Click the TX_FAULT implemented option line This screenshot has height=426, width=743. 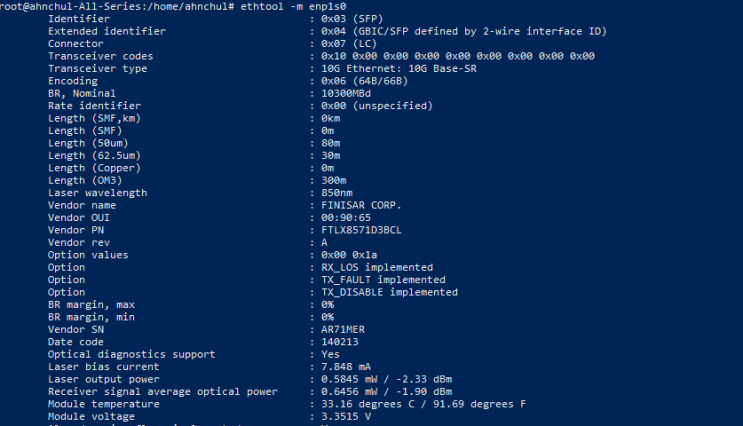coord(382,280)
